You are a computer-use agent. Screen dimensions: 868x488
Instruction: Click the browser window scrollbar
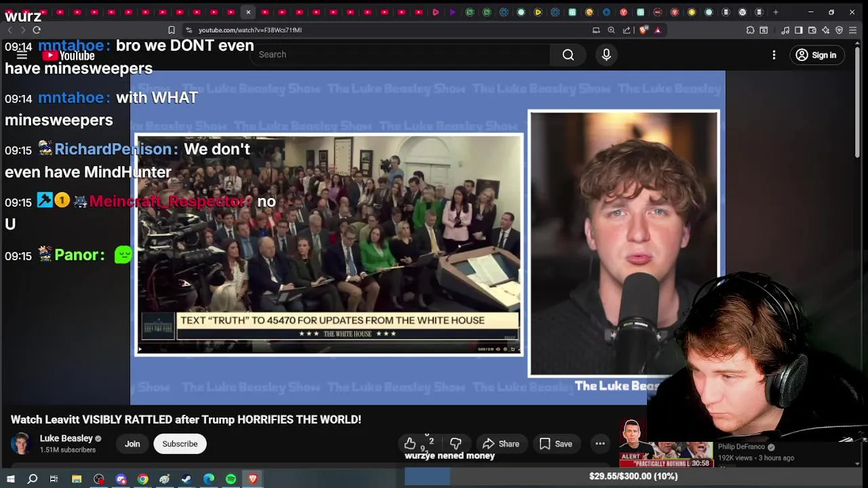(x=858, y=102)
